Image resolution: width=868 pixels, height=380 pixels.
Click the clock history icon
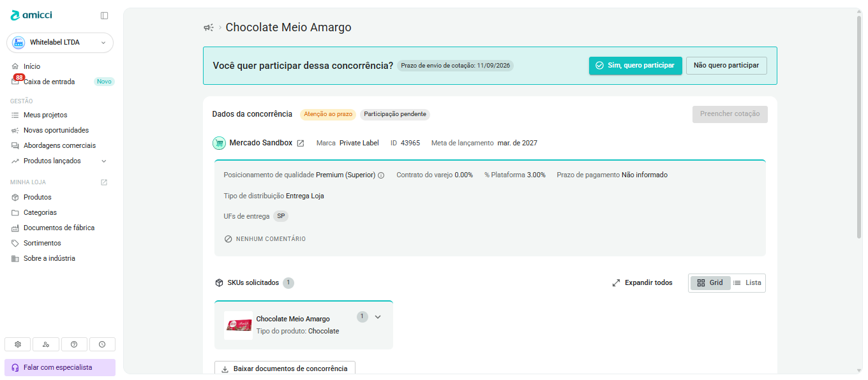(102, 344)
